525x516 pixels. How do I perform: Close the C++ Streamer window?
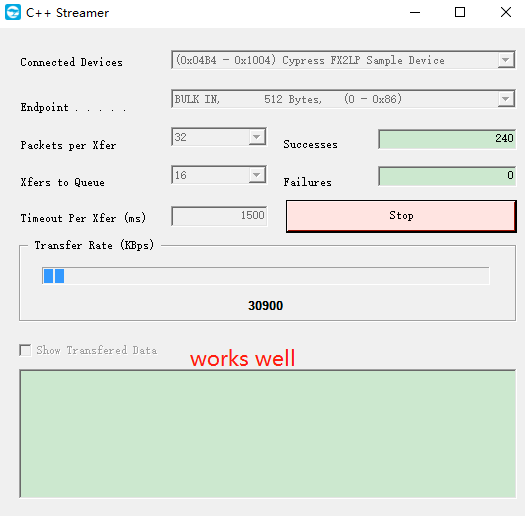[506, 12]
